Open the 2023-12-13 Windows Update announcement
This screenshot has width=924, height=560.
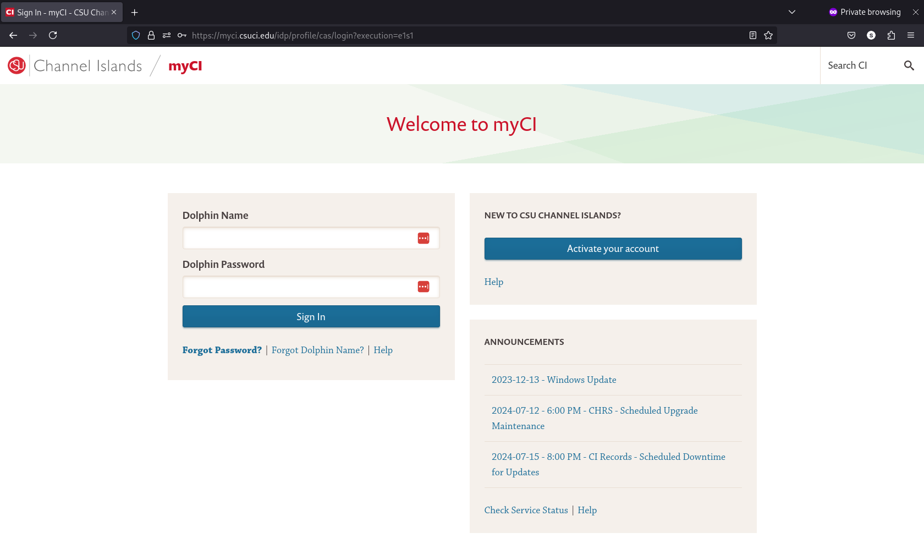pyautogui.click(x=554, y=380)
